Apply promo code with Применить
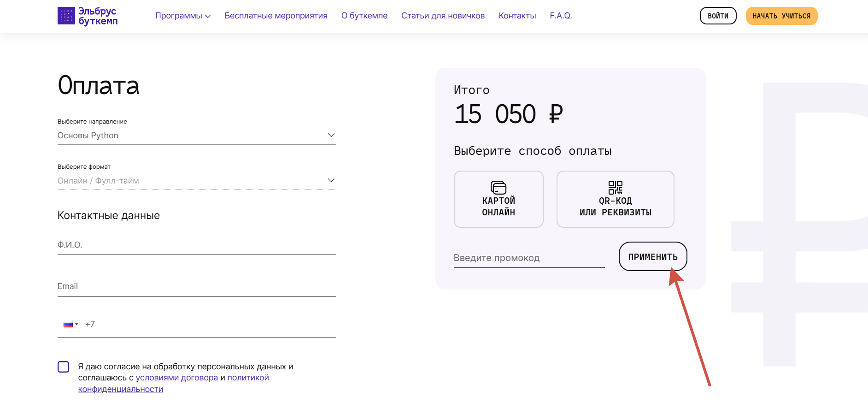This screenshot has width=868, height=415. [653, 256]
